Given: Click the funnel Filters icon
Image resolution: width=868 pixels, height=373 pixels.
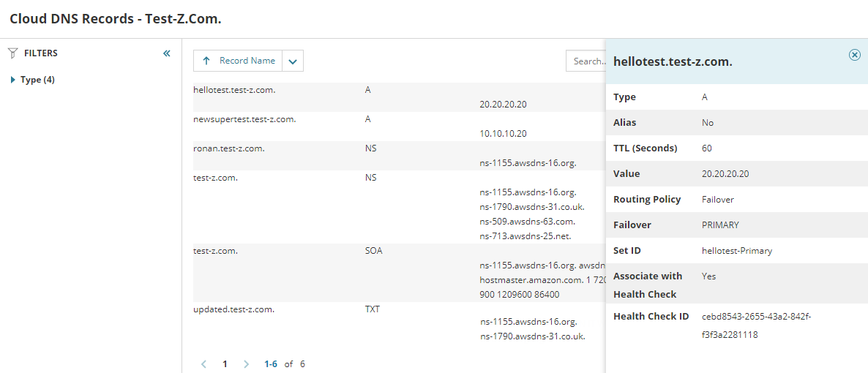Looking at the screenshot, I should click(x=12, y=53).
